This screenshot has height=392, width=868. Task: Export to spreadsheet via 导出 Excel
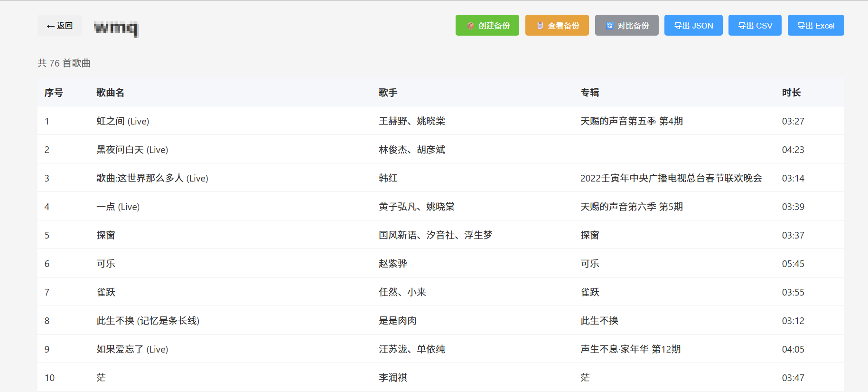point(815,26)
